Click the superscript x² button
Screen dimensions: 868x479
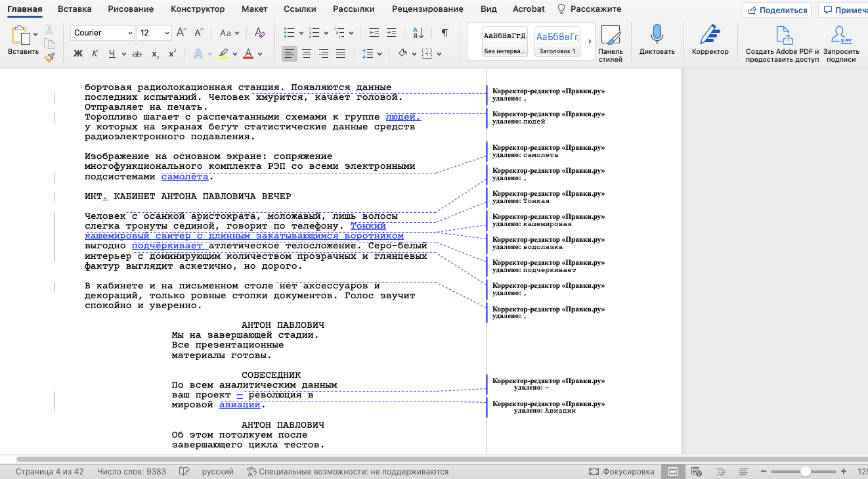click(173, 54)
